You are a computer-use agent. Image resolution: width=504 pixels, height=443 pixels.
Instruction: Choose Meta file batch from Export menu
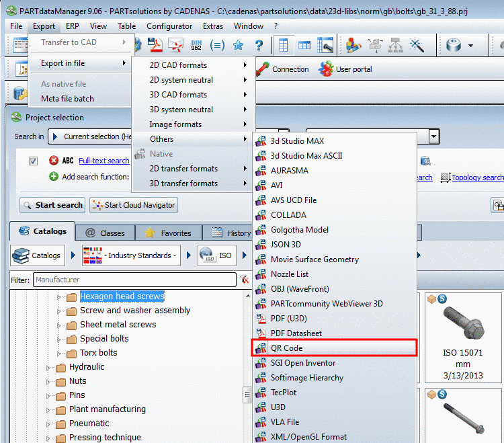click(67, 99)
